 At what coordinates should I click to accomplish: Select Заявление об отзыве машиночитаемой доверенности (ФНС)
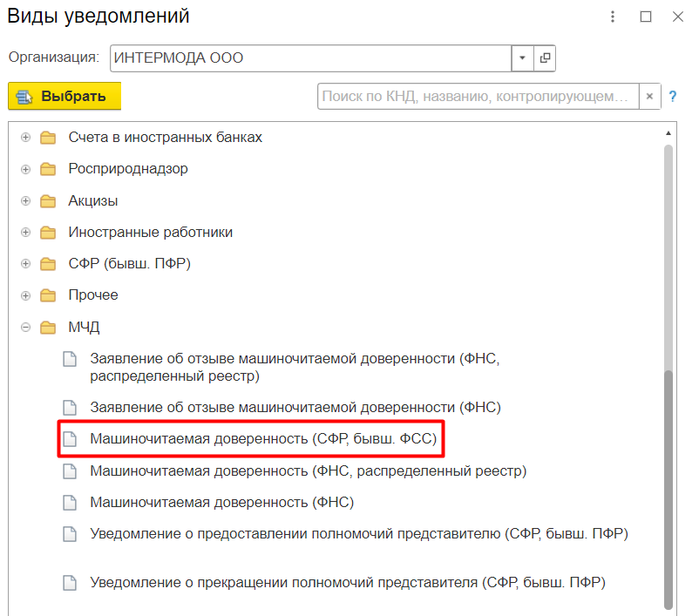[295, 407]
